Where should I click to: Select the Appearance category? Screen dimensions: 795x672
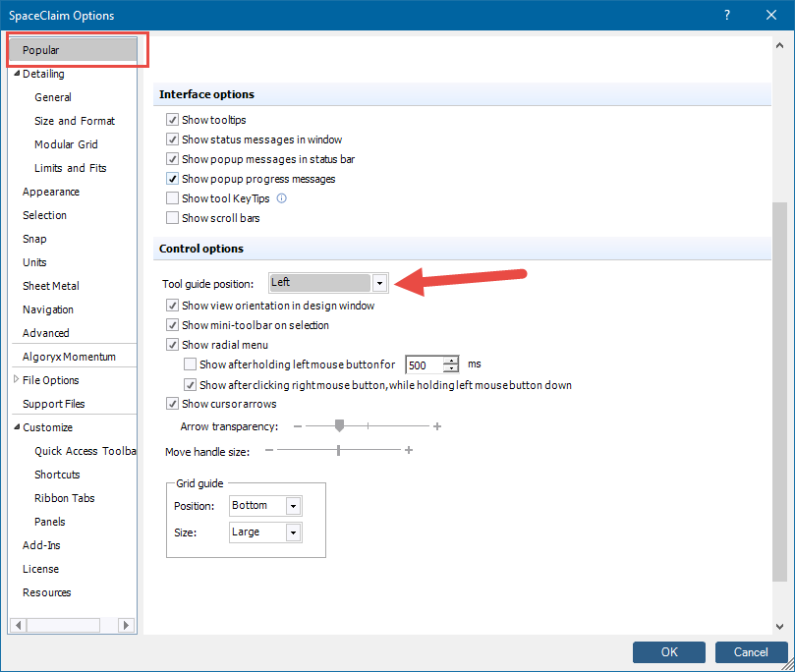(51, 192)
